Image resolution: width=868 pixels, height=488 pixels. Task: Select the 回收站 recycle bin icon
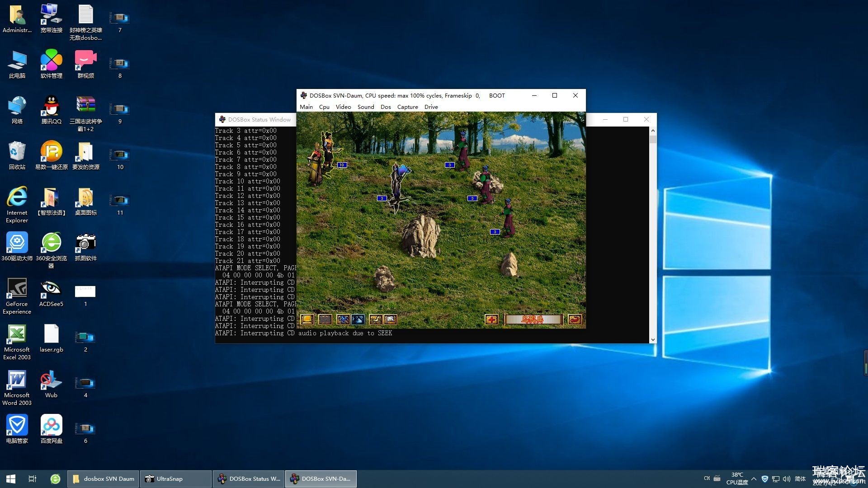[17, 156]
